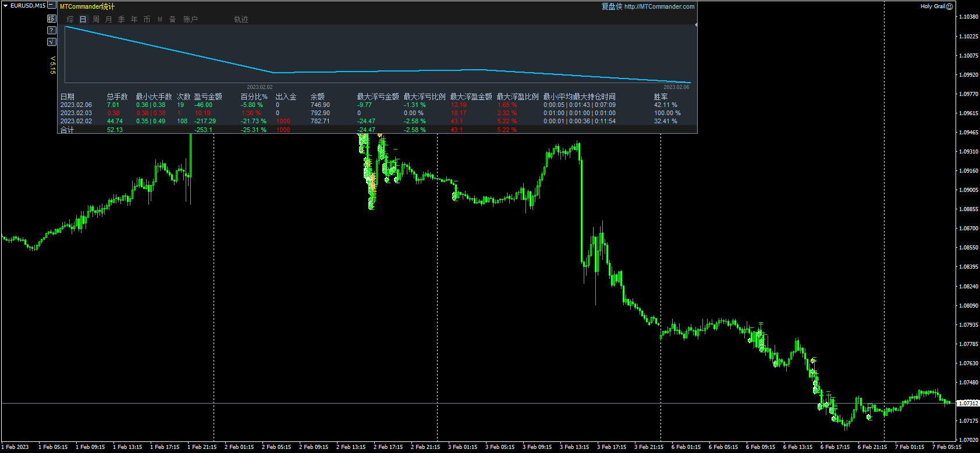Screen dimensions: 980x453
Task: Open the 季 quarterly tab
Action: click(x=122, y=20)
